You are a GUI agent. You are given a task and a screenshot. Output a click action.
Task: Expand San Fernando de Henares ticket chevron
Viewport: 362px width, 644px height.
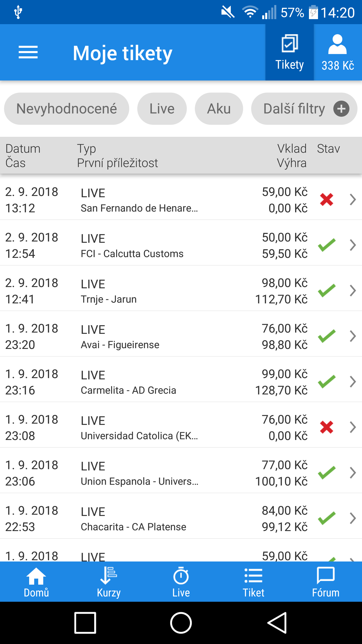pyautogui.click(x=353, y=200)
